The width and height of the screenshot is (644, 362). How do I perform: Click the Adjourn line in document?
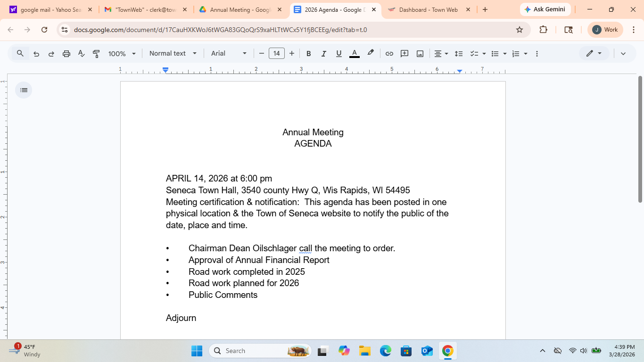[x=181, y=318]
